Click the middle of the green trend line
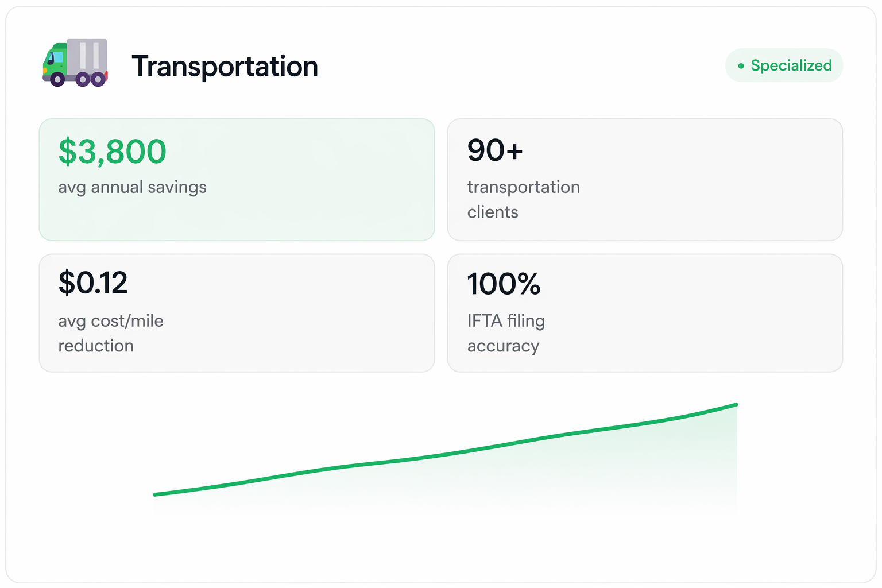The image size is (882, 588). pyautogui.click(x=446, y=455)
